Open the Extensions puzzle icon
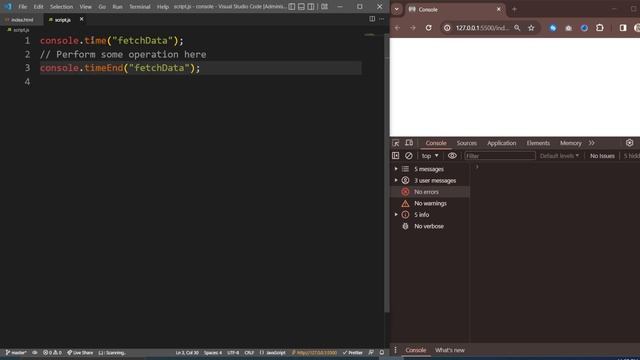Viewport: 640px width, 360px height. click(600, 28)
